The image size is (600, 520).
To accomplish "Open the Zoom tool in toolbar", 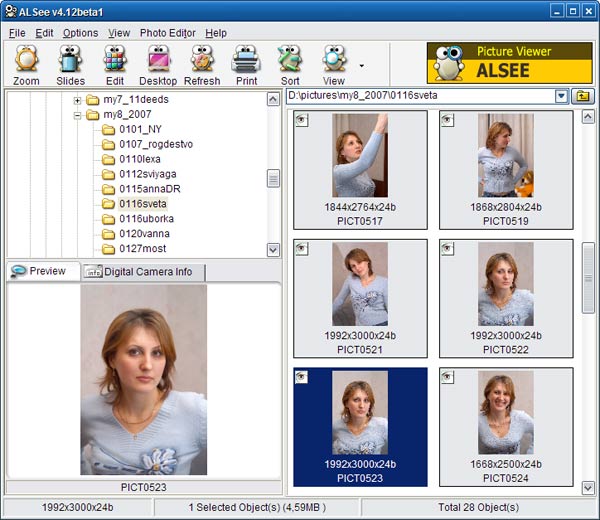I will (26, 65).
